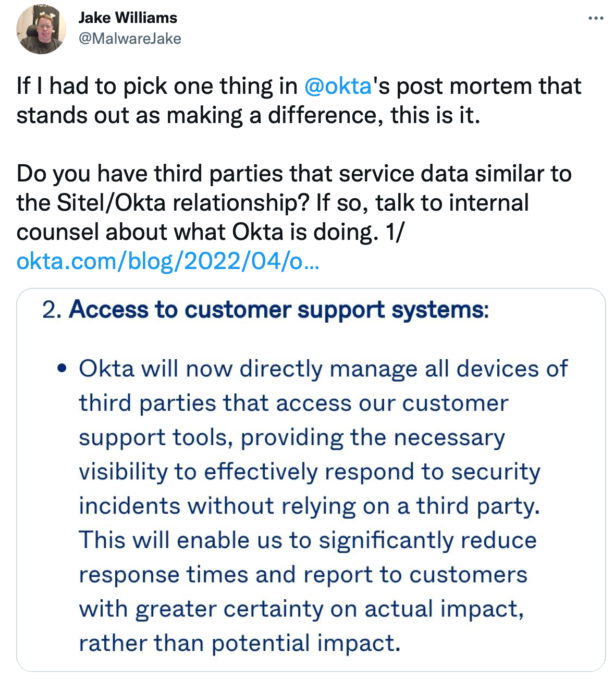The height and width of the screenshot is (681, 616).
Task: Click the line 'response times and report to customers'
Action: pos(303,575)
